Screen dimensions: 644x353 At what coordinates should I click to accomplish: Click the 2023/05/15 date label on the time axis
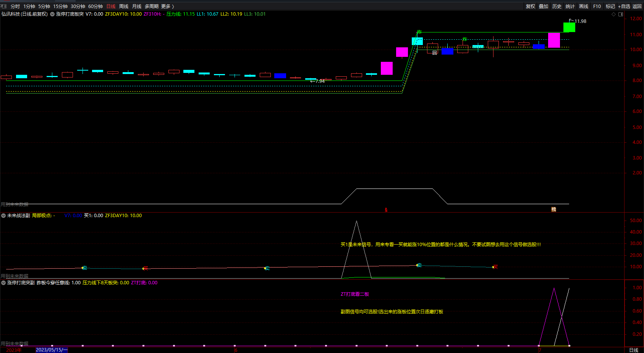(x=52, y=350)
